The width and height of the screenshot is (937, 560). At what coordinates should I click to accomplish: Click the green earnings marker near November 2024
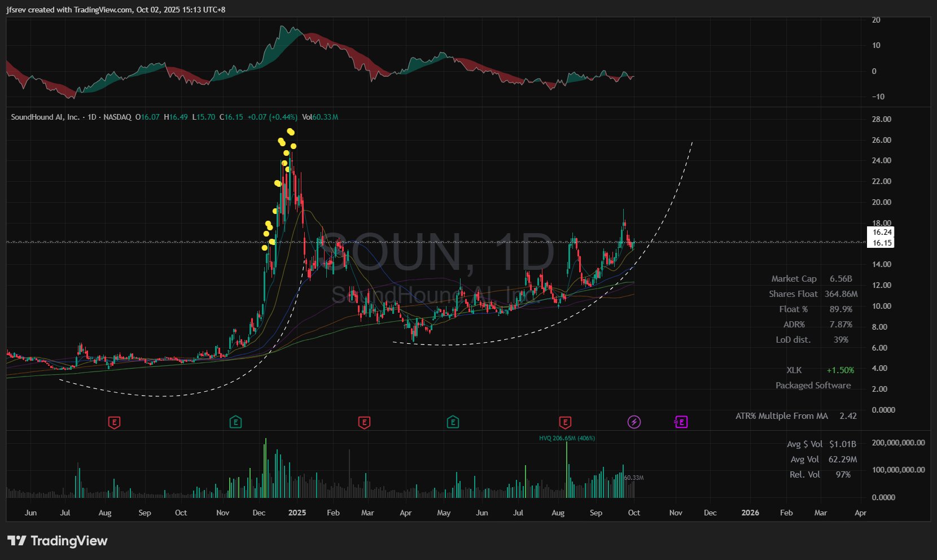(x=235, y=422)
